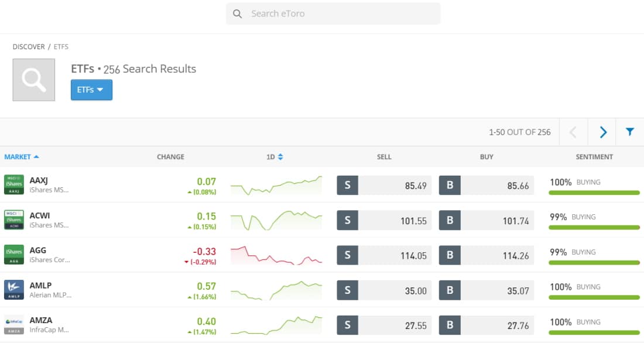Open the AGG iShares logo icon
This screenshot has width=644, height=343.
pyautogui.click(x=14, y=255)
